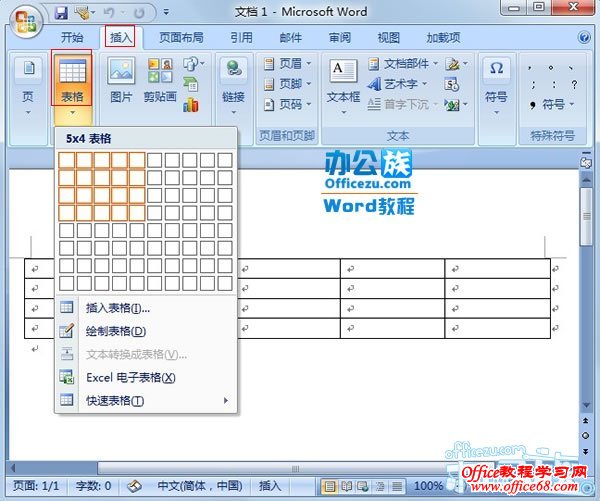Toggle 插入 insert mode in status bar
The image size is (600, 501).
tap(270, 486)
